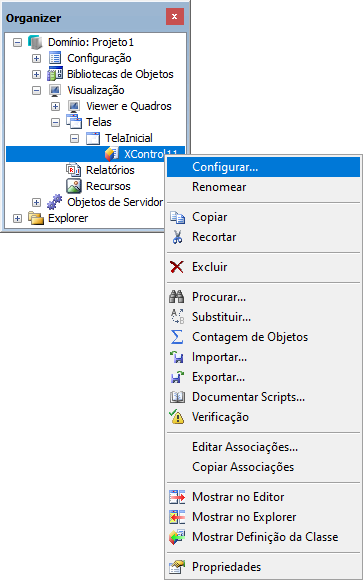Collapse the Telas node
The width and height of the screenshot is (363, 580).
(56, 122)
